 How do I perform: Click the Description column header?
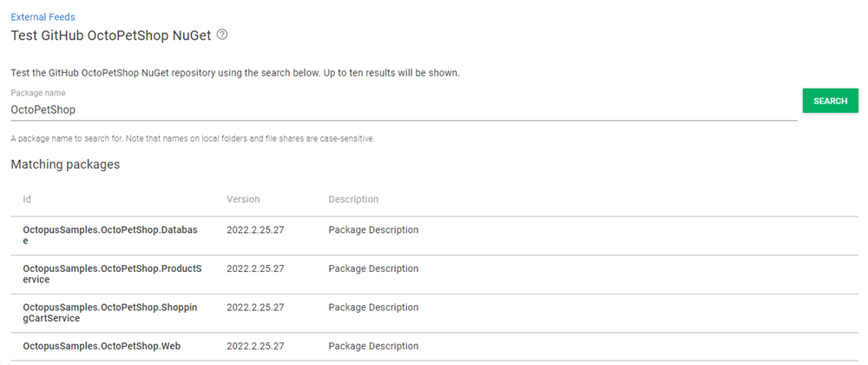point(353,199)
